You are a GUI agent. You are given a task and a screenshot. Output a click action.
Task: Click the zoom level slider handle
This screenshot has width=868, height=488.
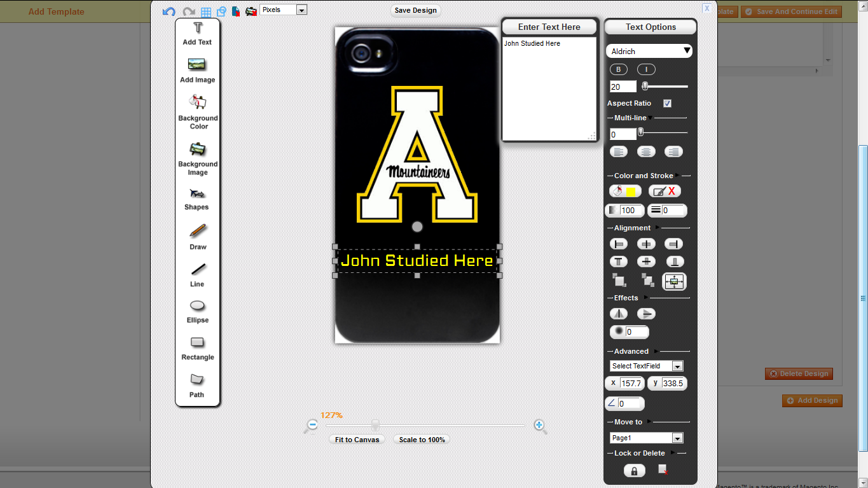376,425
